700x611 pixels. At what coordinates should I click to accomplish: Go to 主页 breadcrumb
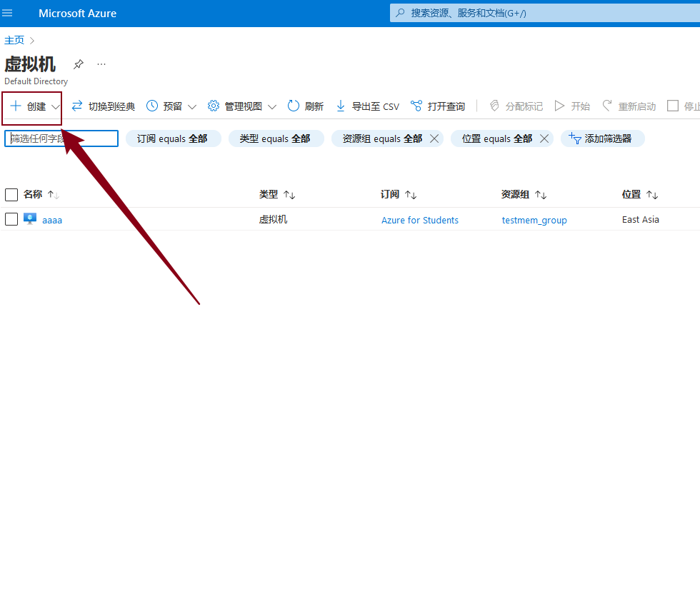click(x=14, y=40)
